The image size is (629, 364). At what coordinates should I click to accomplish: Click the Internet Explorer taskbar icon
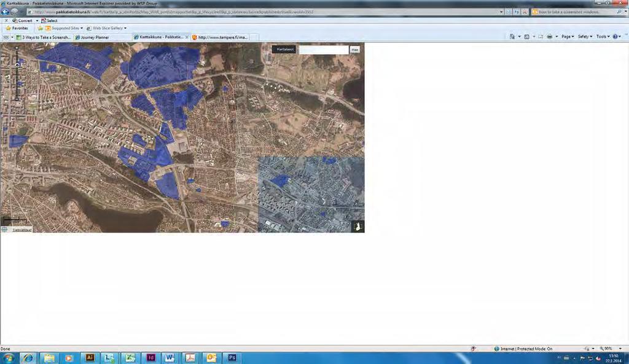(x=28, y=358)
